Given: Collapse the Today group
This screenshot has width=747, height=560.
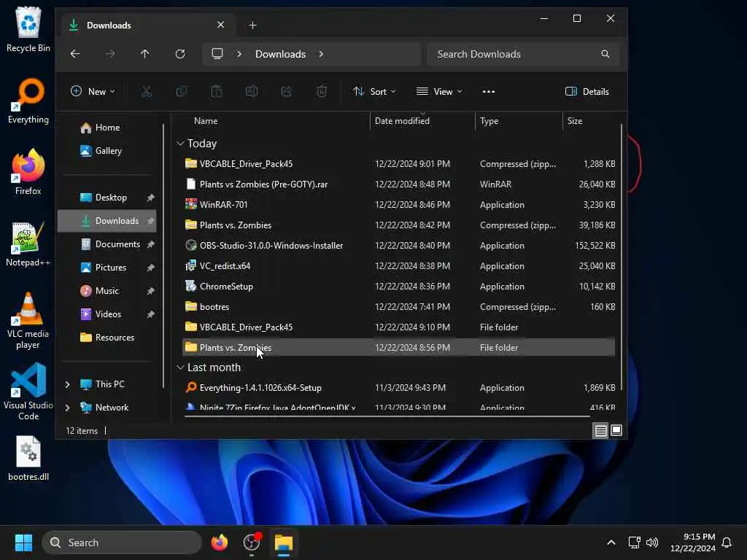Looking at the screenshot, I should 181,144.
